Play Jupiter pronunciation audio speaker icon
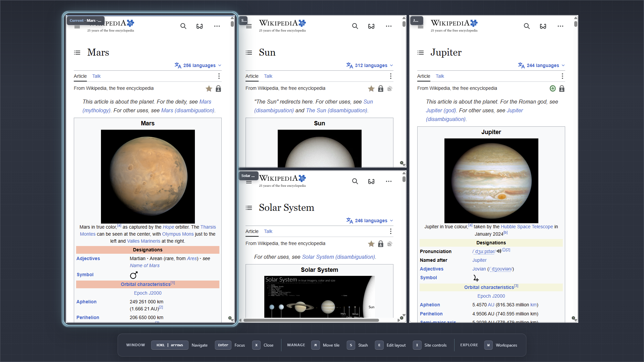Screen dimensions: 644x362 click(499, 251)
